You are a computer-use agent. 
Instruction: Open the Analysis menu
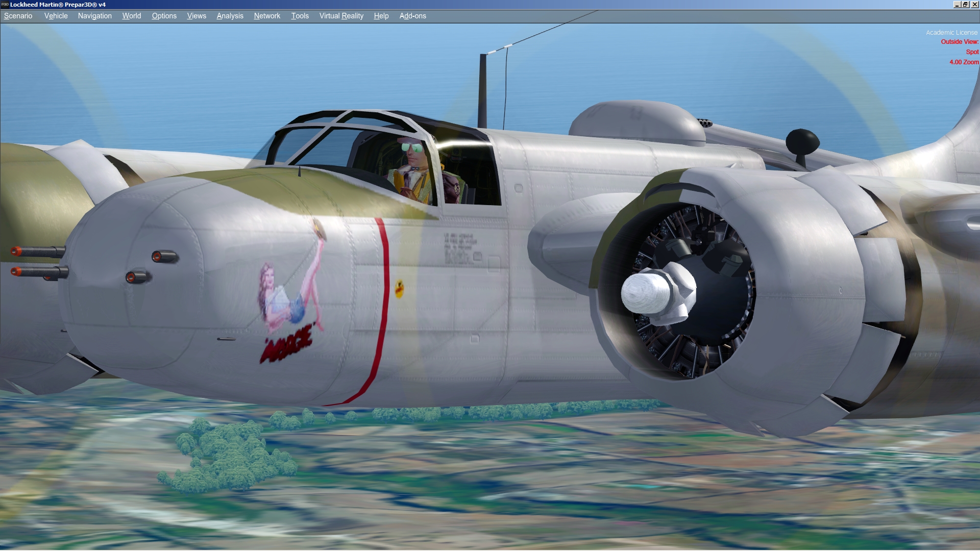[230, 16]
